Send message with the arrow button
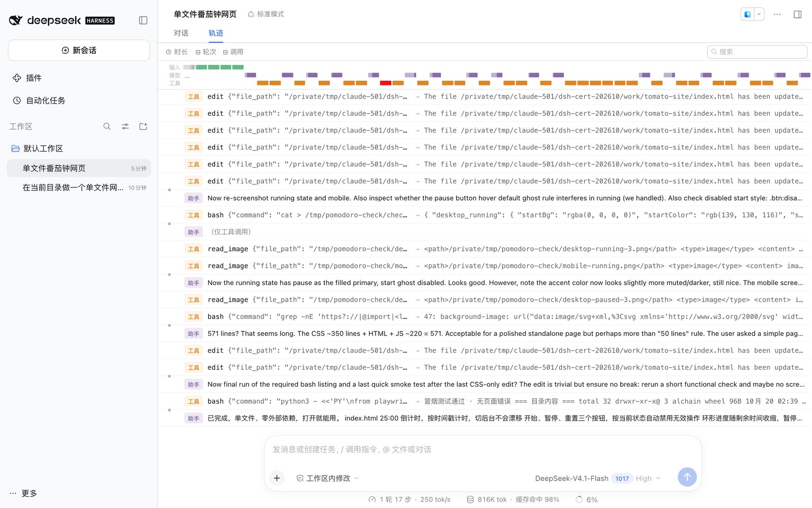Screen dimensions: 812x508 [687, 477]
